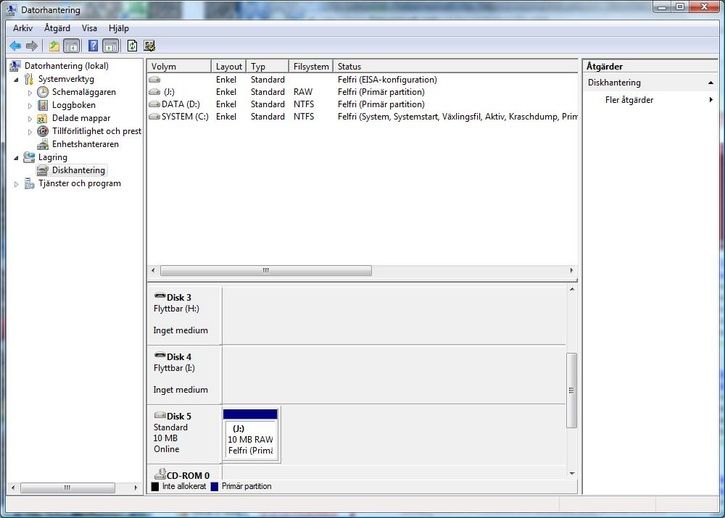Collapse the Systemverktyg tree node

16,80
